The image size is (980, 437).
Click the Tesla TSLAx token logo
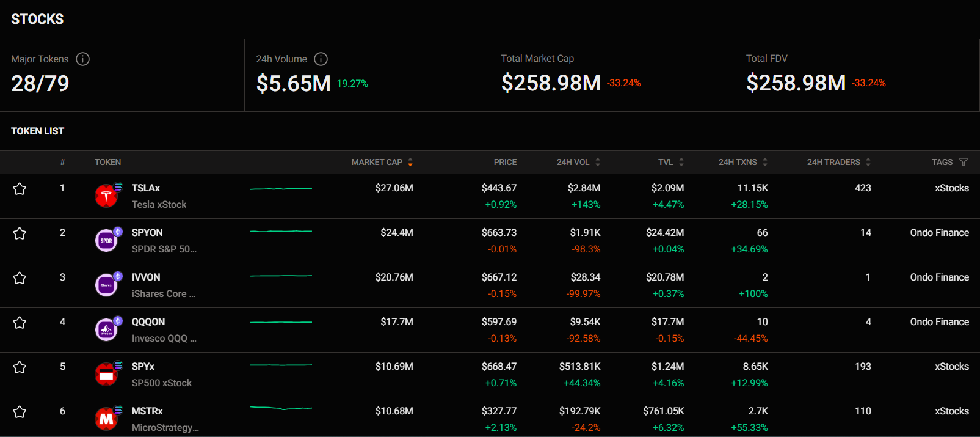107,196
